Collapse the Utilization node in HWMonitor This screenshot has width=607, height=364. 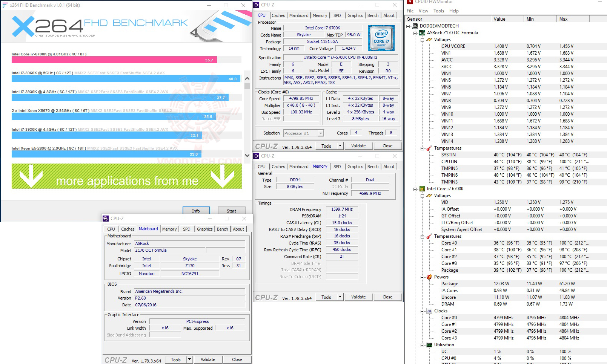pos(423,345)
